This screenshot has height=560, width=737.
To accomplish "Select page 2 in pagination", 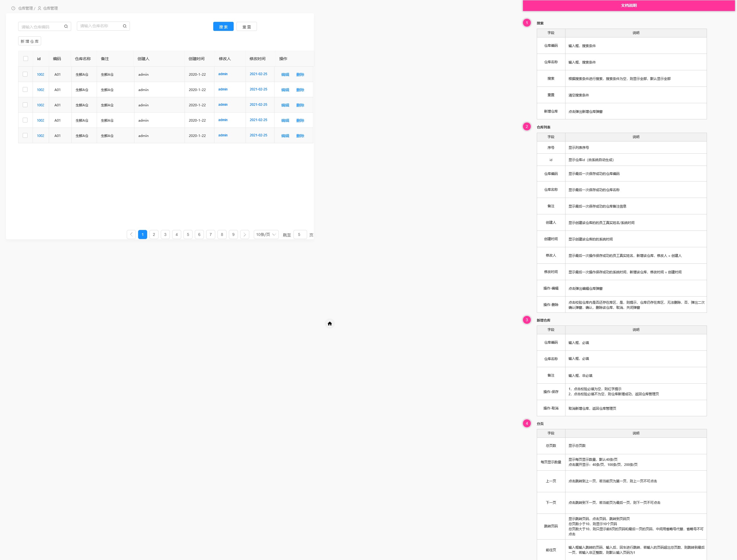I will (x=154, y=234).
